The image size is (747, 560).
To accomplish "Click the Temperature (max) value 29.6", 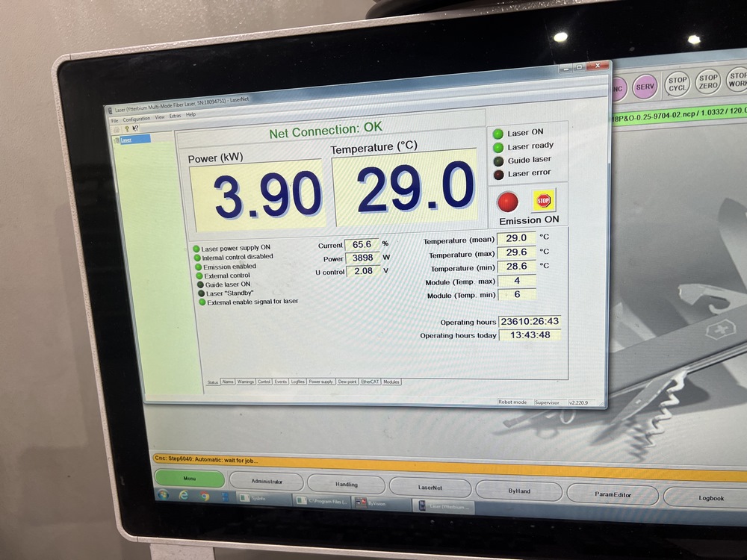I will point(516,252).
